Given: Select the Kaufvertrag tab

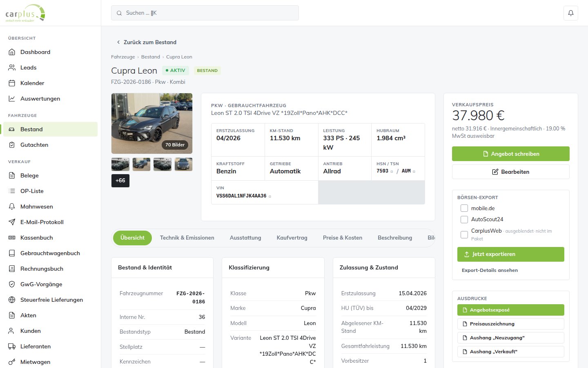Looking at the screenshot, I should point(292,238).
